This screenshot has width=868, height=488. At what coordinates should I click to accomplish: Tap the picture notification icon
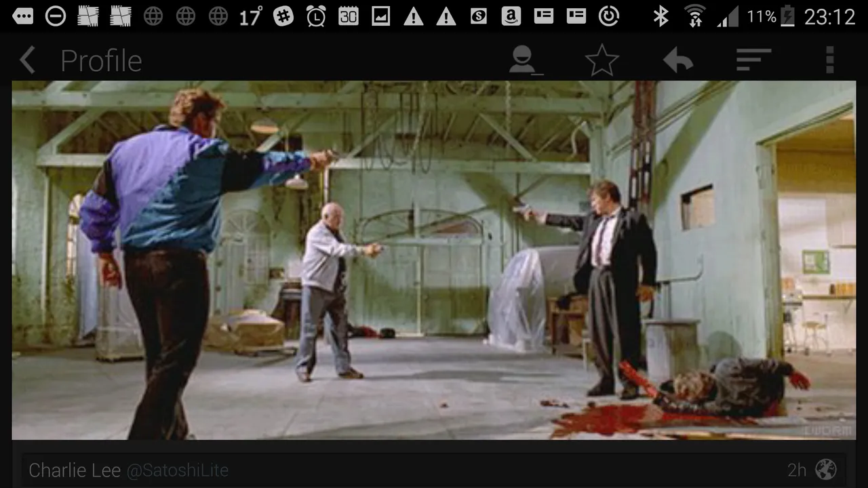[x=381, y=16]
